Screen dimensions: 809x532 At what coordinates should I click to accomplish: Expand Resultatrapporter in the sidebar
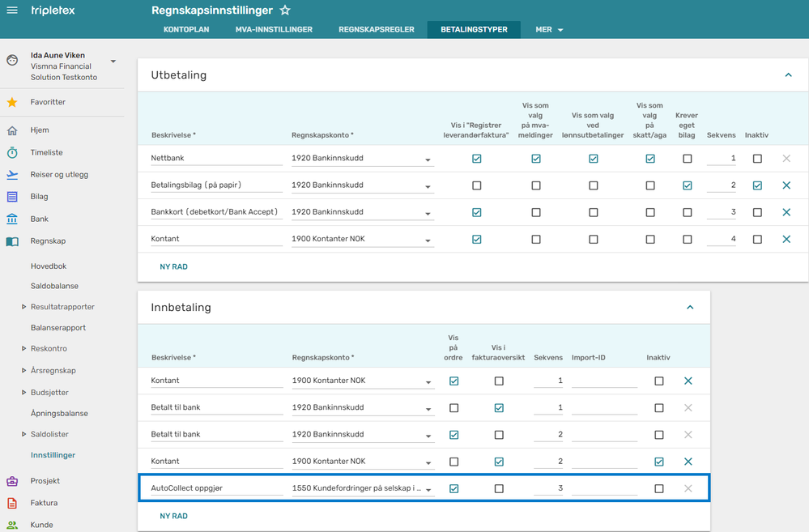point(23,307)
